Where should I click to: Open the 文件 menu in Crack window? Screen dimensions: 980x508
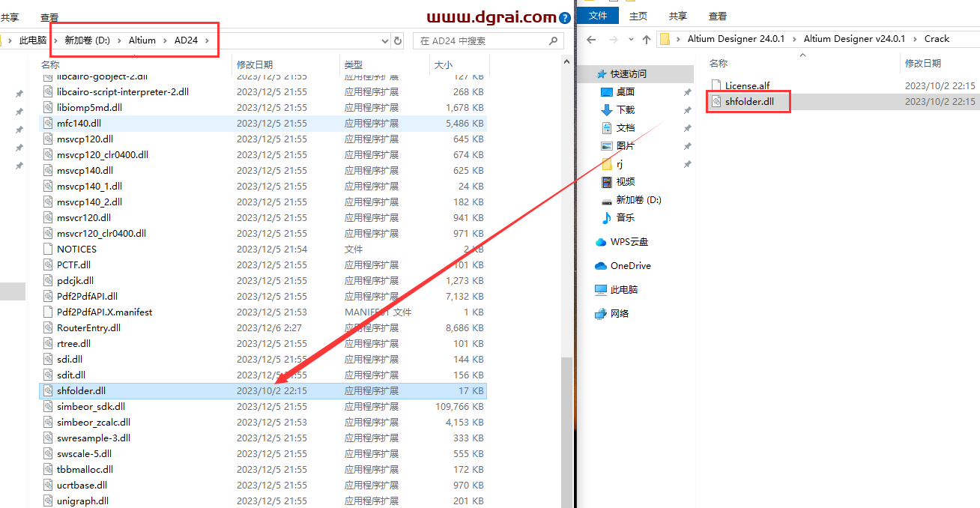pos(598,15)
